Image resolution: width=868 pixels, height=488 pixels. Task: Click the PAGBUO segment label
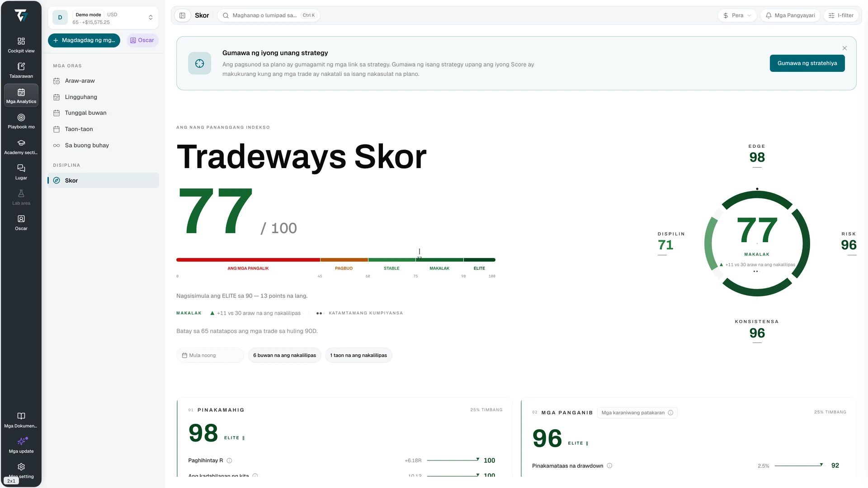point(344,268)
